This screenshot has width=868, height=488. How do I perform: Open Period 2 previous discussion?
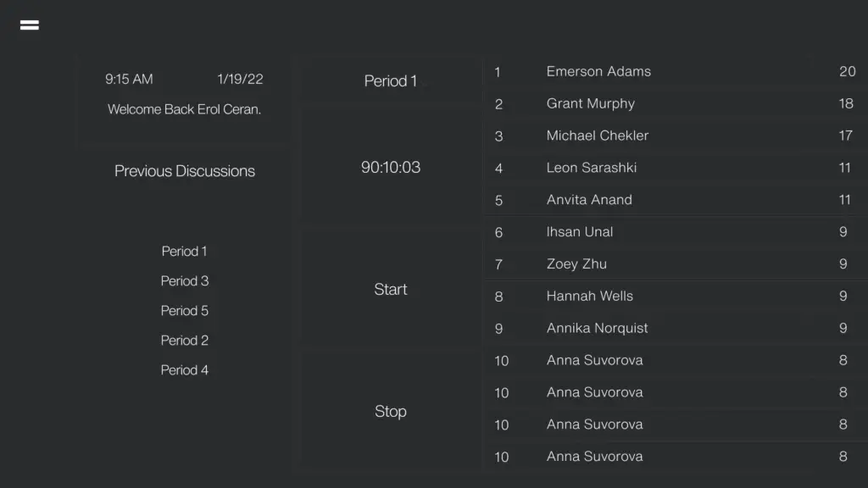[x=184, y=341]
